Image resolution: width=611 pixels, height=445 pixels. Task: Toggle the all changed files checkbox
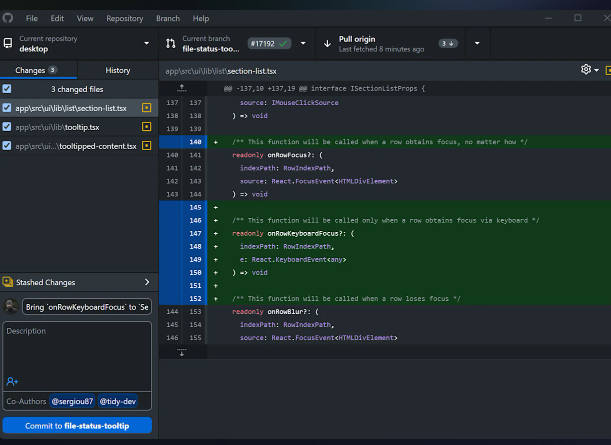(x=8, y=89)
